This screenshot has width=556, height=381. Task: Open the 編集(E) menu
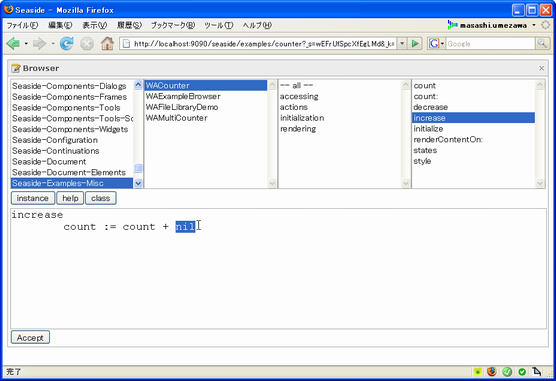pos(60,25)
